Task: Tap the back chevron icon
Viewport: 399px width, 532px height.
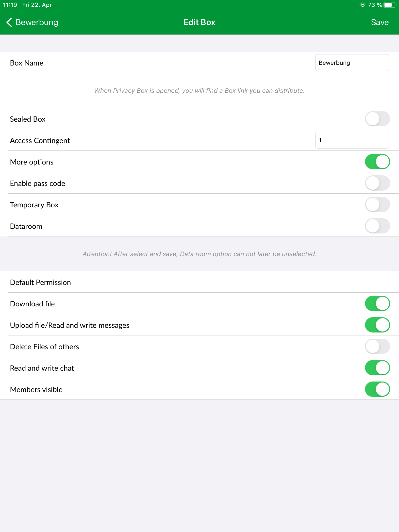Action: 9,22
